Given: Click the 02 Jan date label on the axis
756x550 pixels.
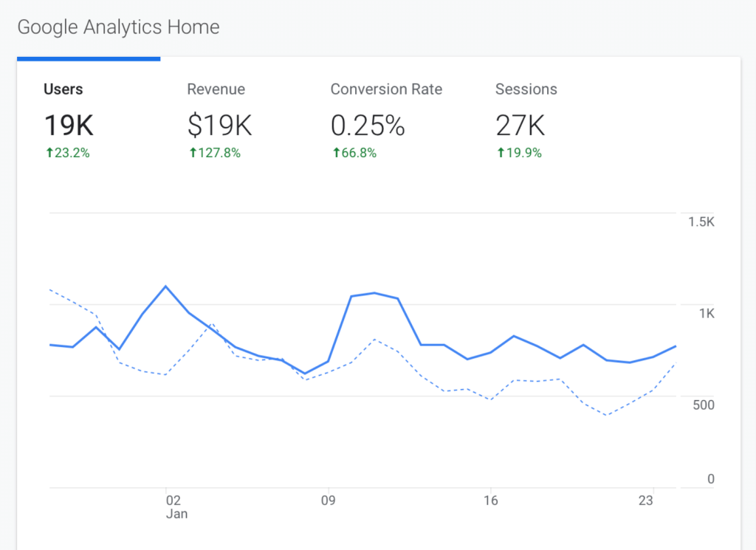Looking at the screenshot, I should [176, 506].
